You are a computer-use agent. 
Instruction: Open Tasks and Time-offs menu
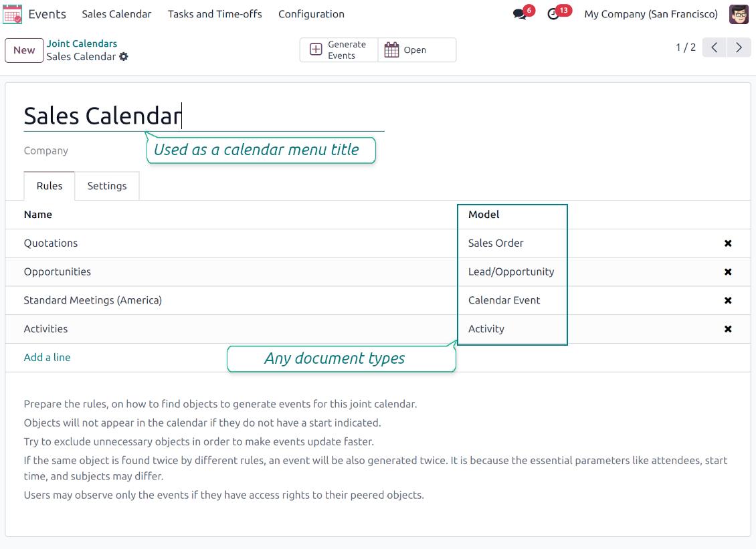click(x=215, y=14)
